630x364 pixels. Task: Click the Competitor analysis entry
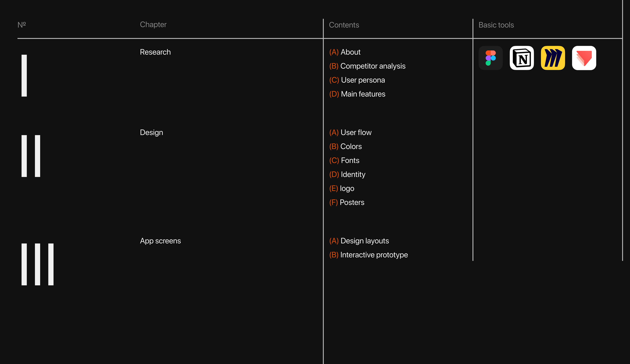(x=367, y=66)
